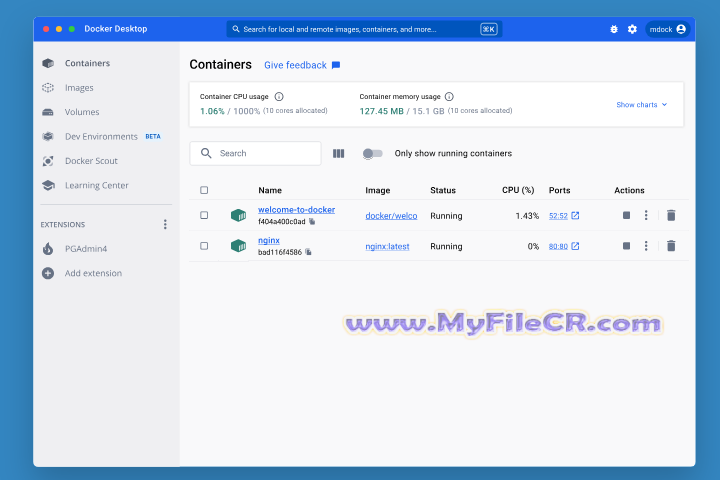Image resolution: width=720 pixels, height=480 pixels.
Task: Open the Learning Center
Action: pos(96,185)
